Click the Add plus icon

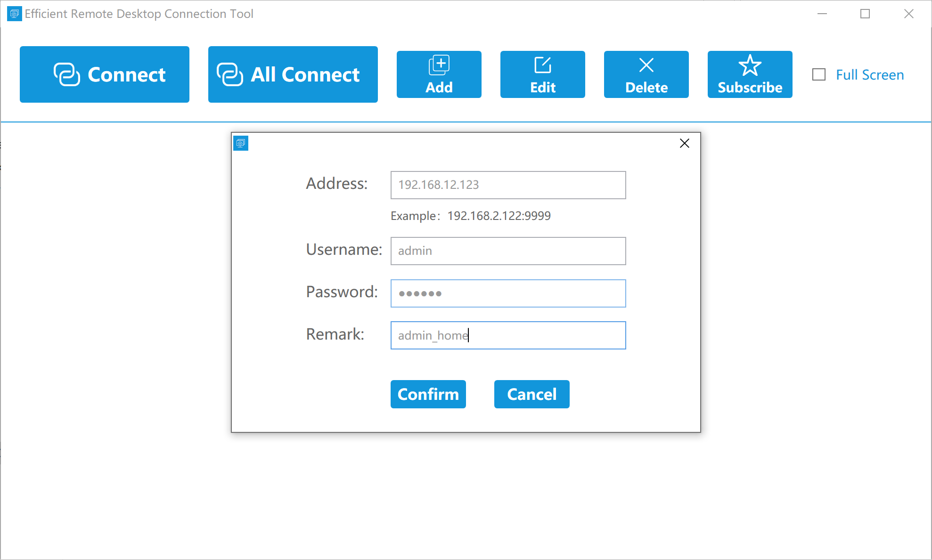click(439, 65)
